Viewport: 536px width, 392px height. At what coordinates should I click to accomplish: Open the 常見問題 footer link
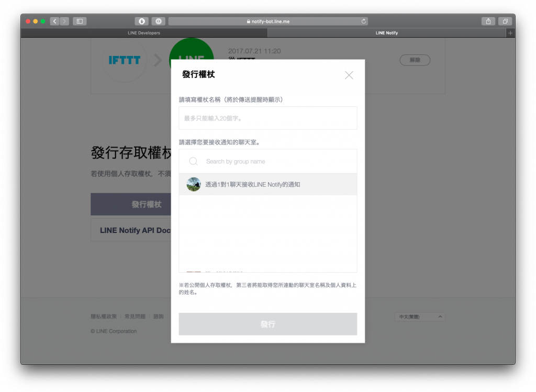point(135,317)
